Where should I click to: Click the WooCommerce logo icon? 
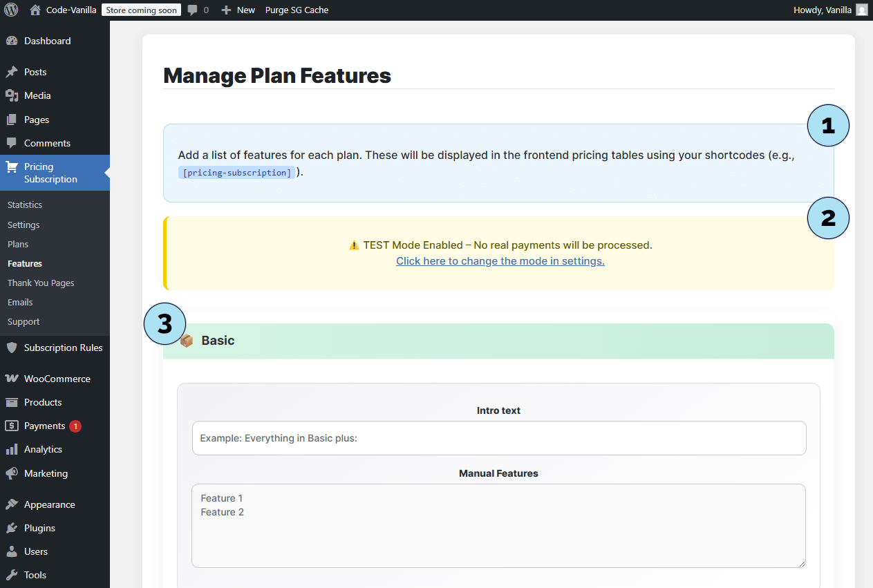click(x=12, y=379)
